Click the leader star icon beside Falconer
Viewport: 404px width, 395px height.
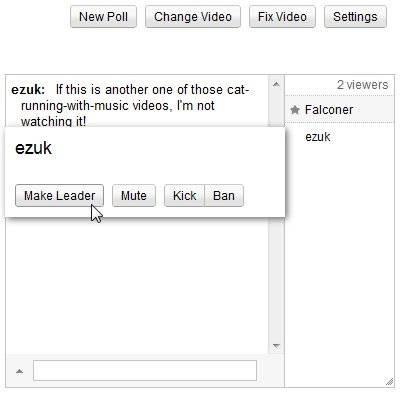[295, 110]
